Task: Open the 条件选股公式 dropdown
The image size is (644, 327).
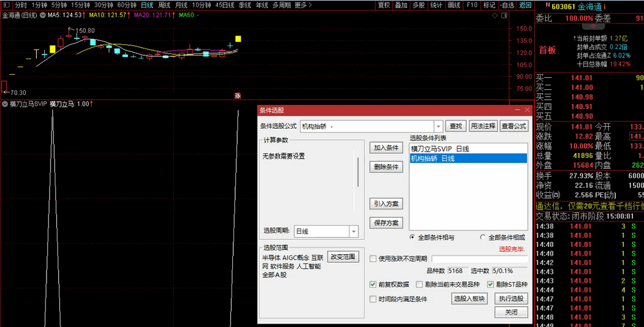Action: coord(438,126)
